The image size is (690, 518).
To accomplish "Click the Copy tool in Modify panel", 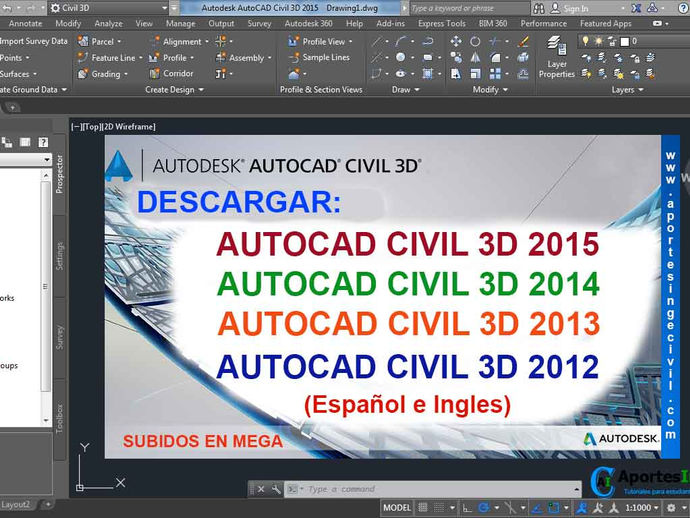I will (456, 57).
